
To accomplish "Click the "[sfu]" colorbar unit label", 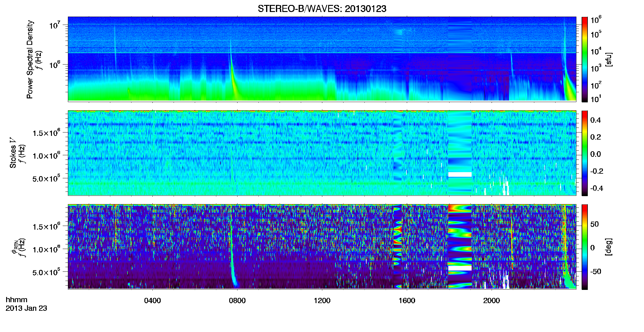I will 608,59.
